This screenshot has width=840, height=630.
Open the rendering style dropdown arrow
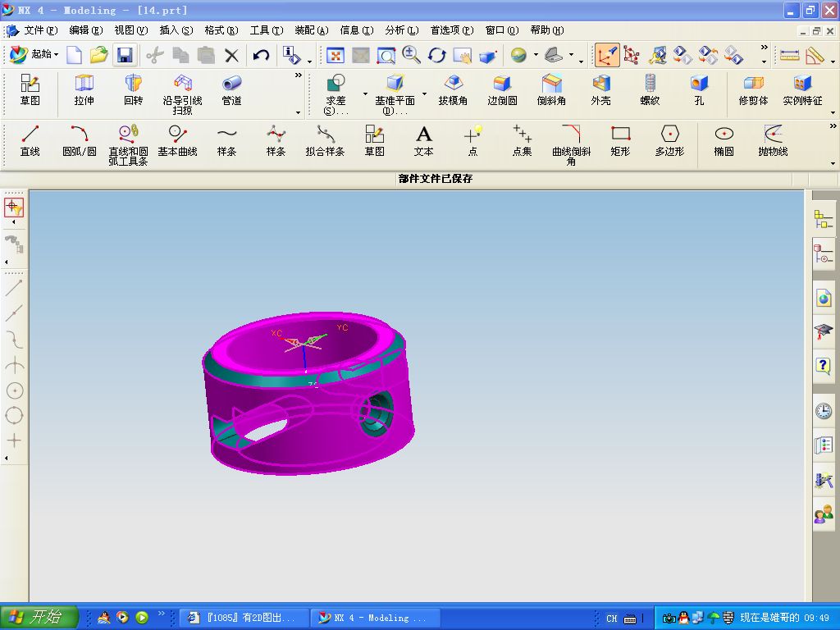click(x=536, y=55)
